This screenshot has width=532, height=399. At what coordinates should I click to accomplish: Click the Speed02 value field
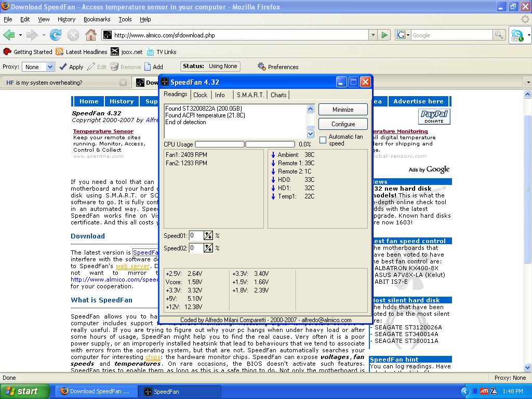pyautogui.click(x=196, y=248)
